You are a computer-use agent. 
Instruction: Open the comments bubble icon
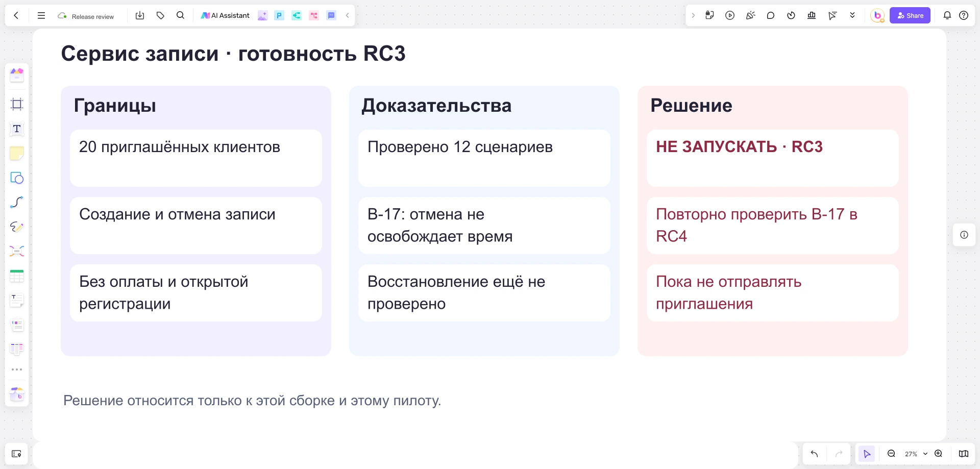tap(771, 15)
